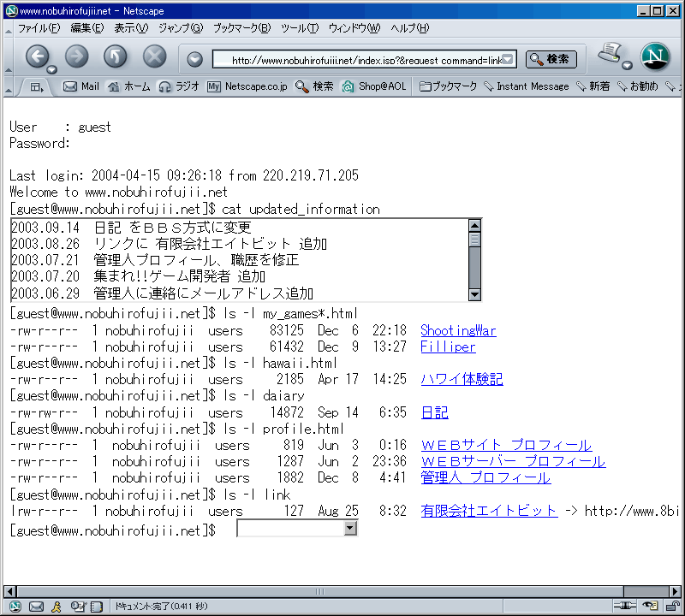The height and width of the screenshot is (616, 685).
Task: Collapse the menu bar toolbar grippy
Action: [x=9, y=29]
